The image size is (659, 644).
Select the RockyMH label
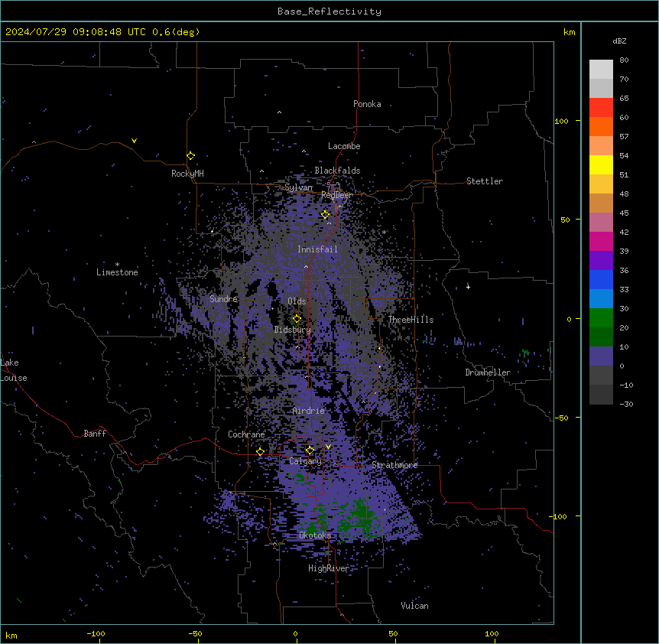187,174
